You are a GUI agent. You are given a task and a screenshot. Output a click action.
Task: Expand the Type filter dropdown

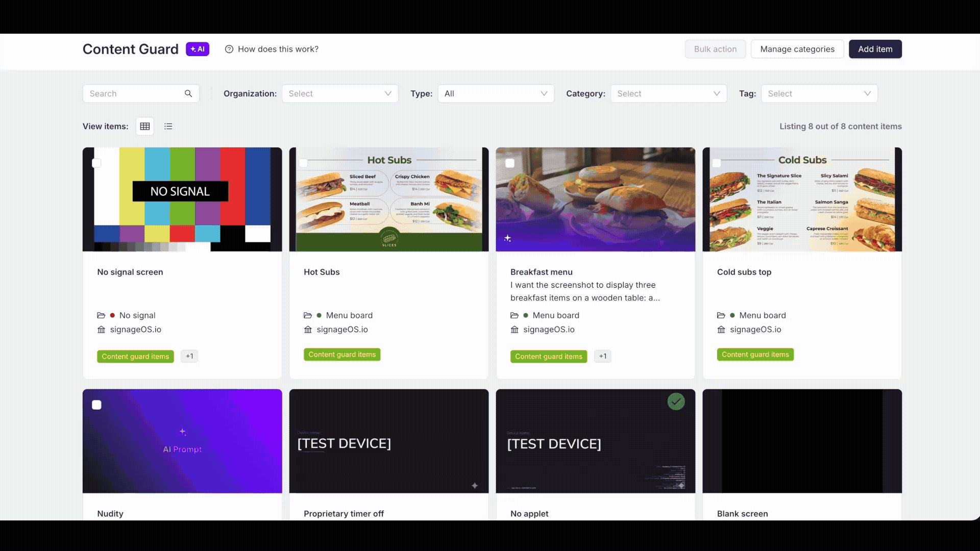(x=496, y=93)
